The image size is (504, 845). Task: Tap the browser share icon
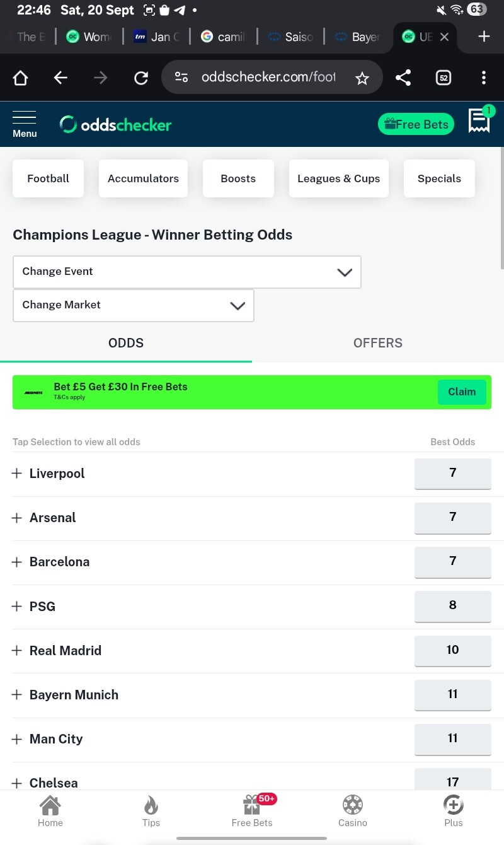pyautogui.click(x=403, y=78)
